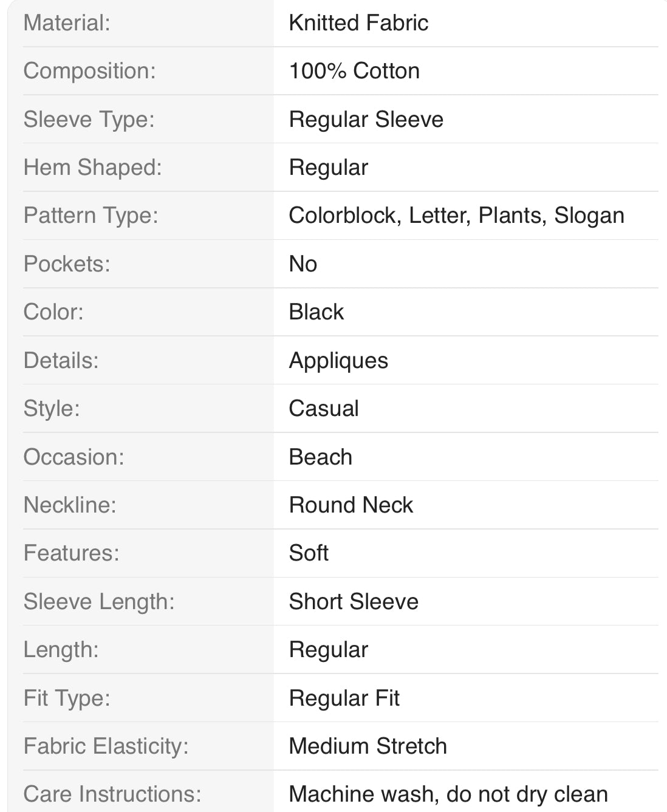Screen dimensions: 667x812
Task: Select the 'Care Instructions:' label
Action: (x=112, y=794)
